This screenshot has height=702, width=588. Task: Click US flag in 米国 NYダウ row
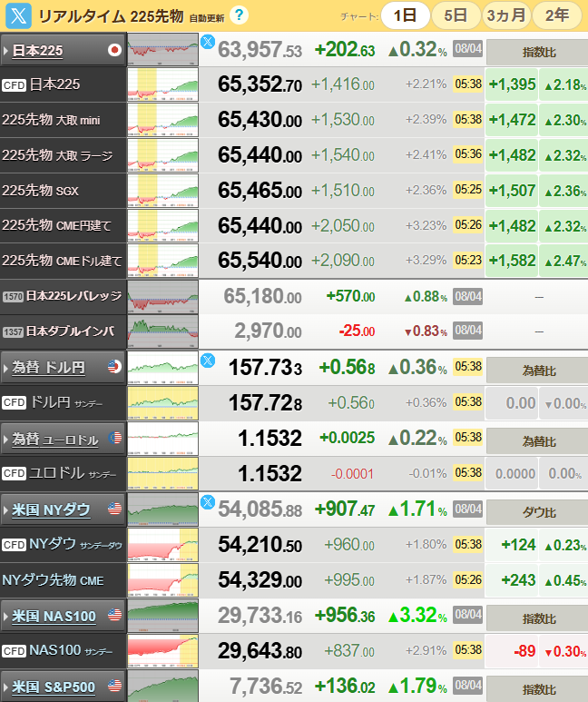(114, 509)
